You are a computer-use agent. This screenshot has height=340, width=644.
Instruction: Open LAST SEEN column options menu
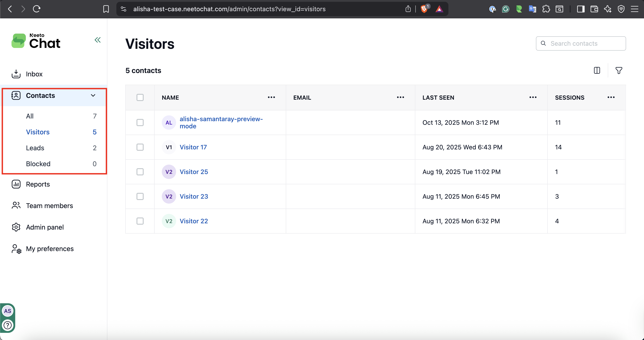[x=533, y=97]
